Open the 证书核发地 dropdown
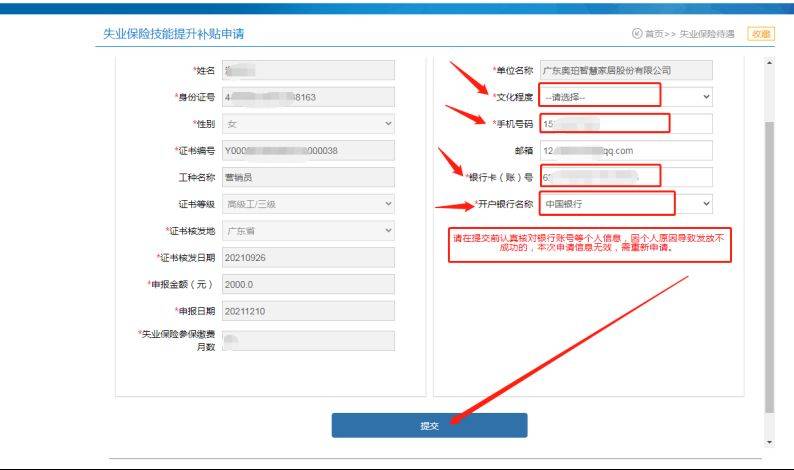The image size is (794, 470). [x=309, y=230]
